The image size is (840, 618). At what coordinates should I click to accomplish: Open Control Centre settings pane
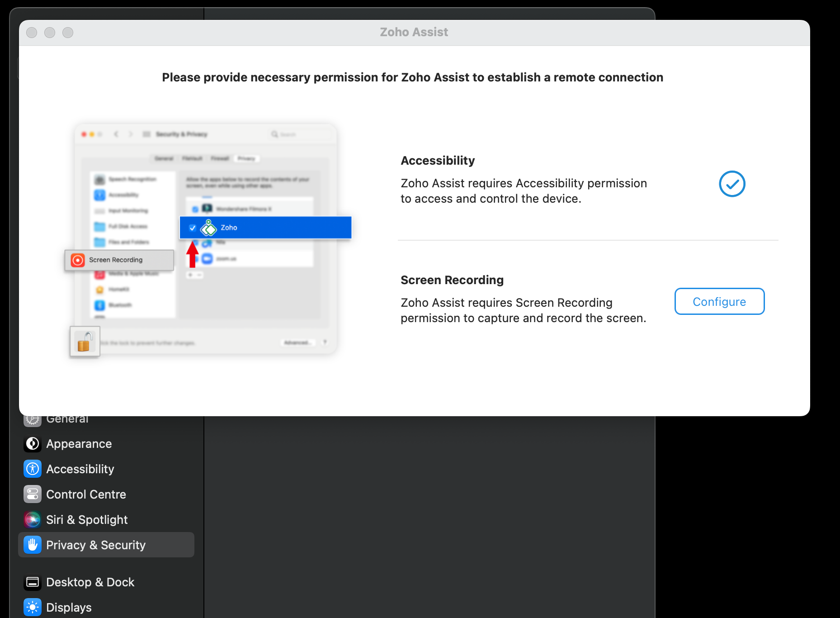pos(106,494)
